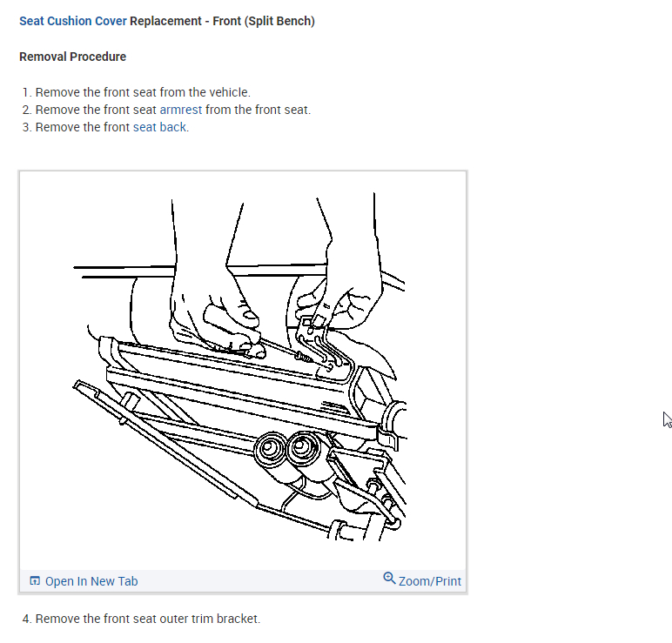This screenshot has height=643, width=672.
Task: Click the Open In New Tab icon
Action: point(35,581)
